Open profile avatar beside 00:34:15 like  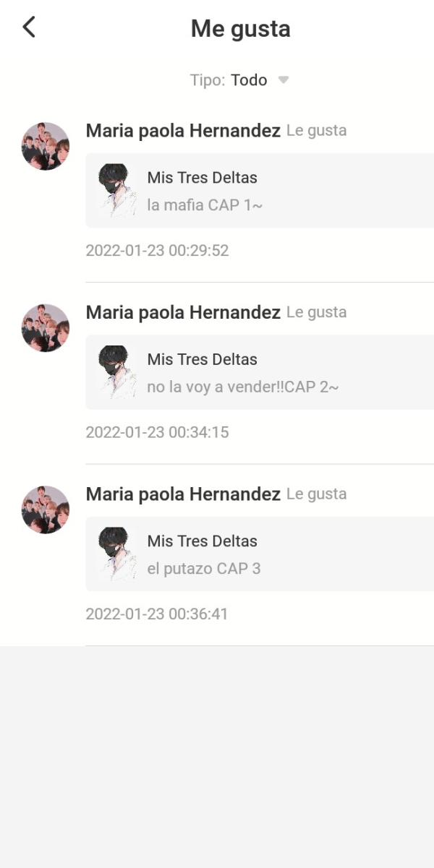coord(45,328)
